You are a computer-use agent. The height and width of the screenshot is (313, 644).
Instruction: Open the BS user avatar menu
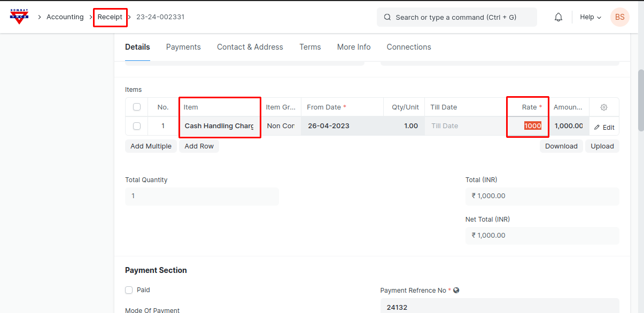619,17
